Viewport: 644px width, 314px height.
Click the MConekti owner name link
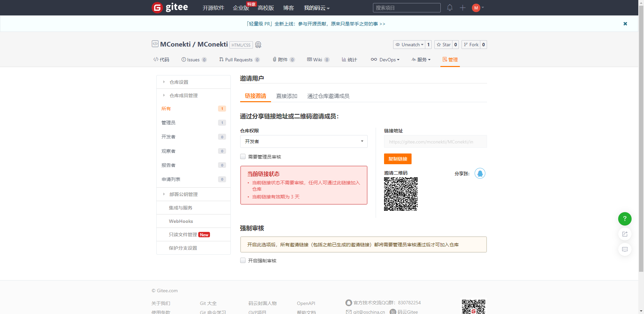pyautogui.click(x=175, y=44)
